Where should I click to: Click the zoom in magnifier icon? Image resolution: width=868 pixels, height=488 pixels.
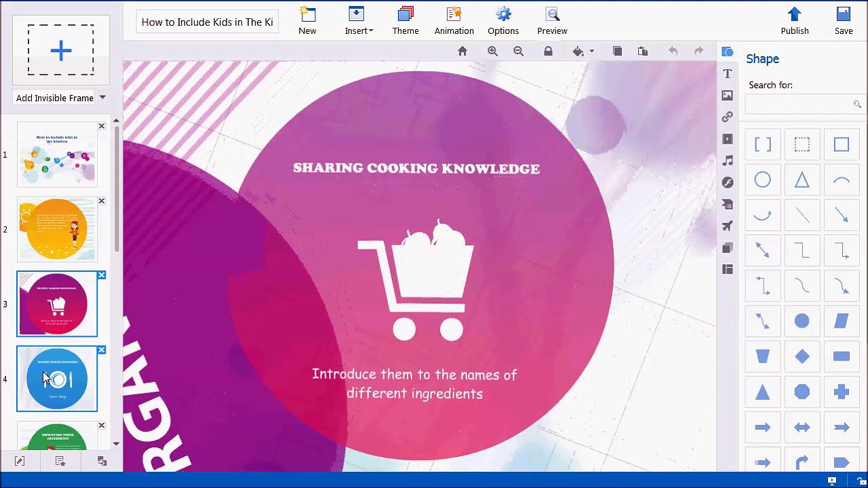[493, 52]
